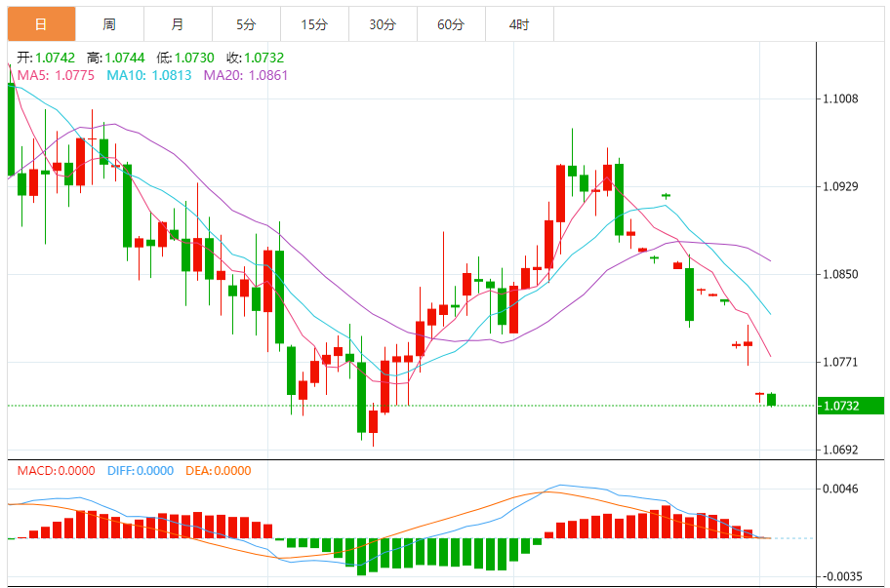Select the 60分 timeframe tab
890x588 pixels.
pyautogui.click(x=451, y=24)
